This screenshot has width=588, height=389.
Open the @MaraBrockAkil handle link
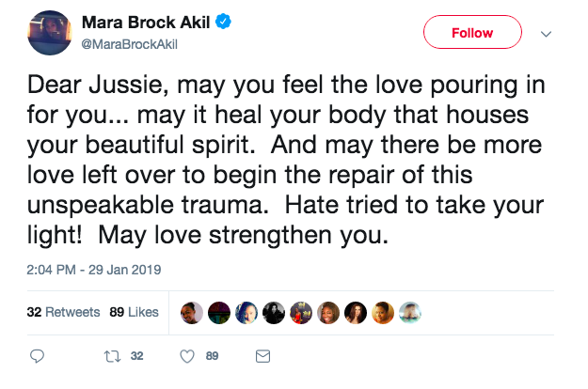130,44
